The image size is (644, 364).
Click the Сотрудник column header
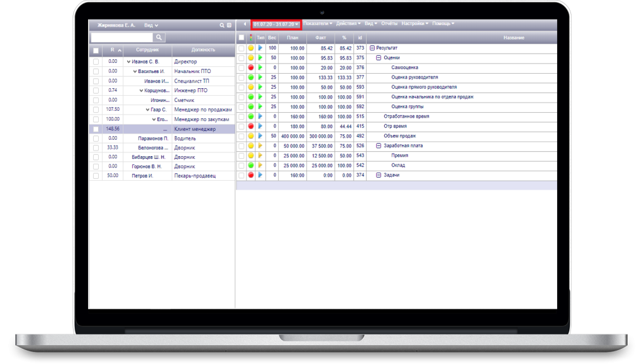(x=147, y=50)
